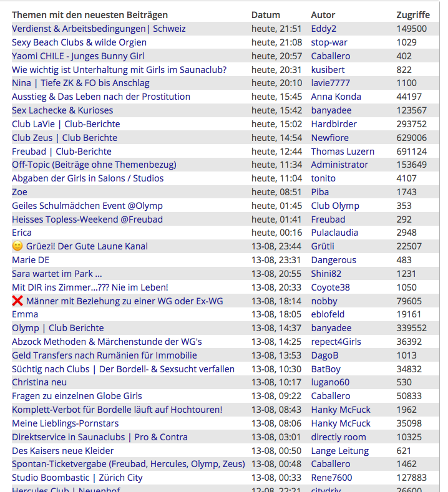Image resolution: width=448 pixels, height=492 pixels.
Task: Open 'Verdienst & Arbeitsbedingungen| Schweiz' thread
Action: (99, 29)
